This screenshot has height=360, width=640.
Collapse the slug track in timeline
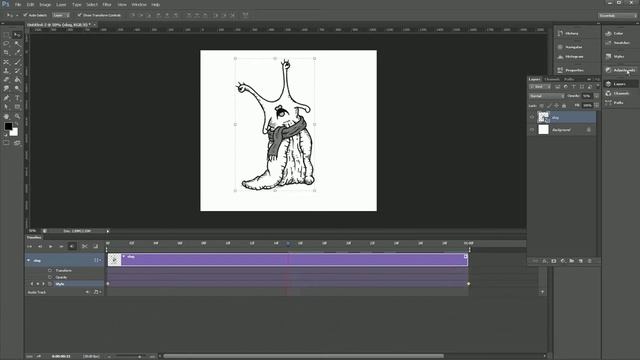click(28, 260)
